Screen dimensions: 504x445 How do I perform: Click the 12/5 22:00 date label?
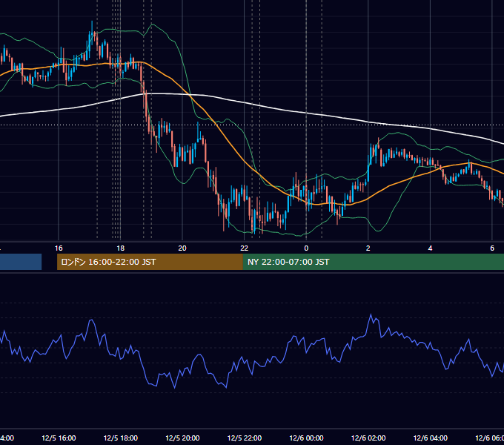[245, 438]
